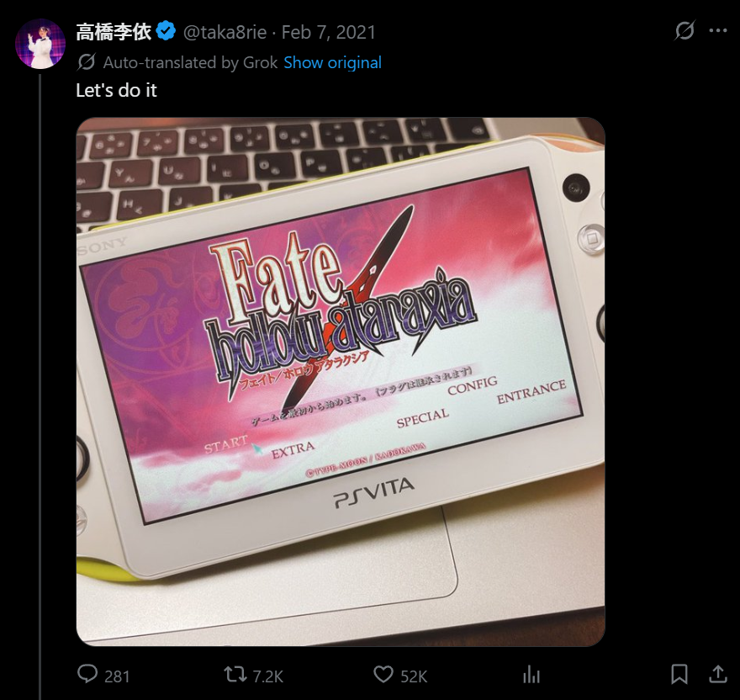The width and height of the screenshot is (740, 700).
Task: Click the Feb 7, 2021 timestamp
Action: (329, 32)
